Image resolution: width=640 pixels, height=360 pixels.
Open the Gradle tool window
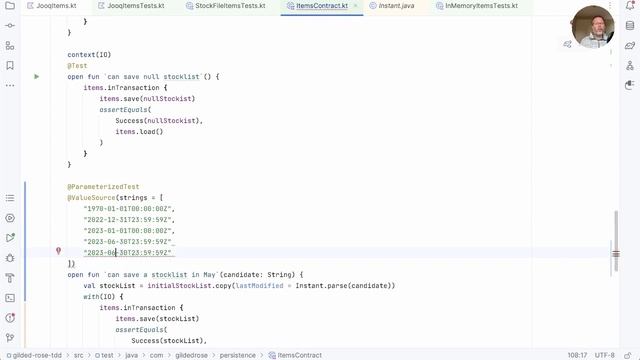630,45
